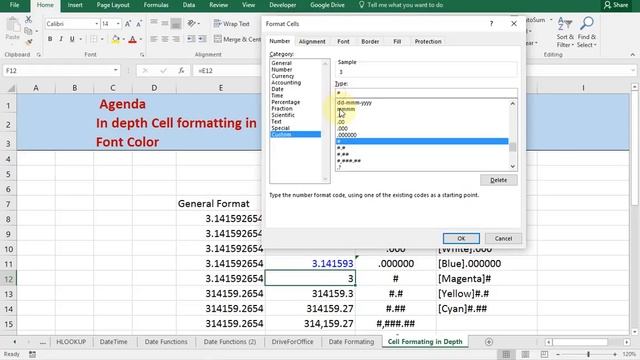The height and width of the screenshot is (360, 640).
Task: Click the Align Right icon
Action: [176, 39]
